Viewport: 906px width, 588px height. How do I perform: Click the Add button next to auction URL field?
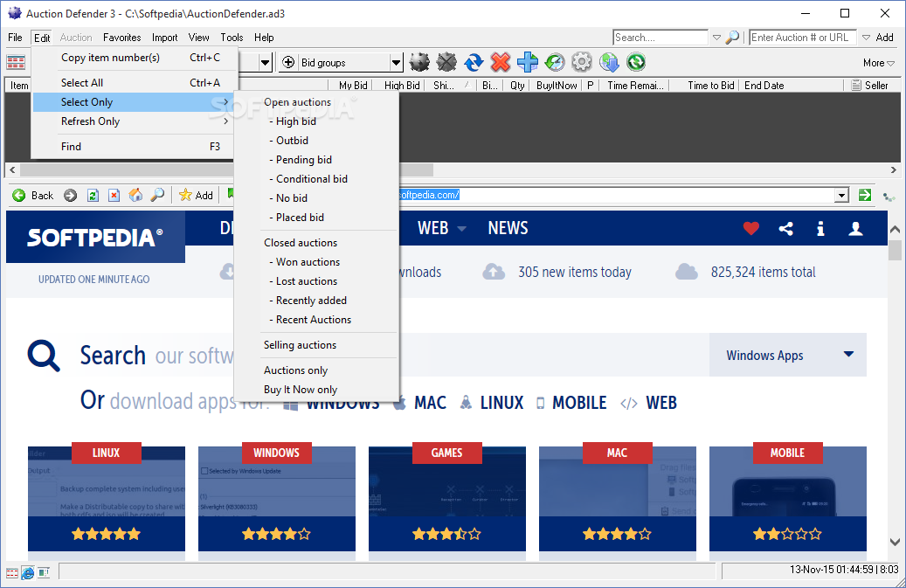pos(885,38)
